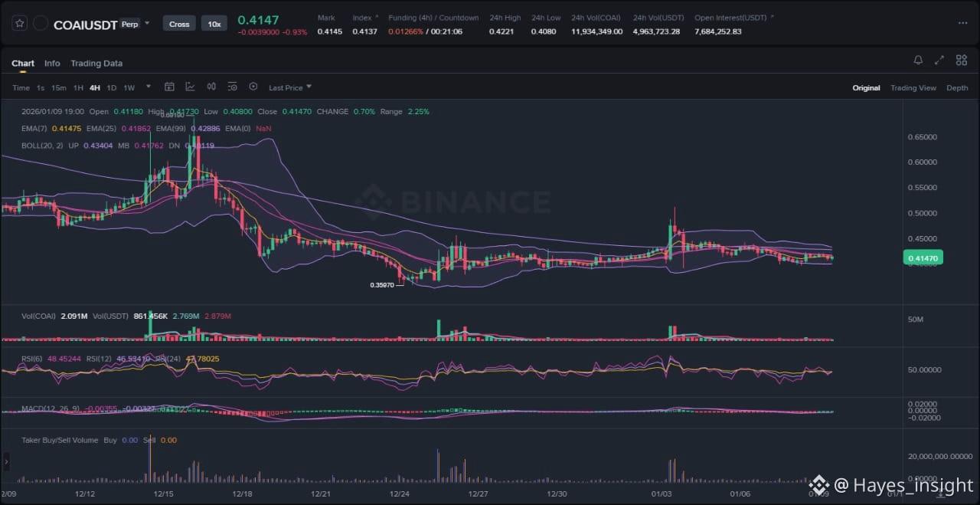Change the 10x leverage setting
Image resolution: width=980 pixels, height=505 pixels.
(214, 24)
